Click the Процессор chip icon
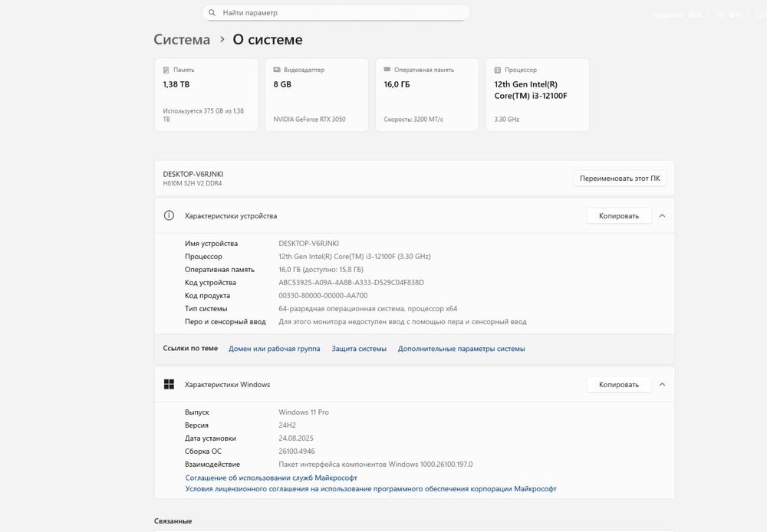 [498, 70]
